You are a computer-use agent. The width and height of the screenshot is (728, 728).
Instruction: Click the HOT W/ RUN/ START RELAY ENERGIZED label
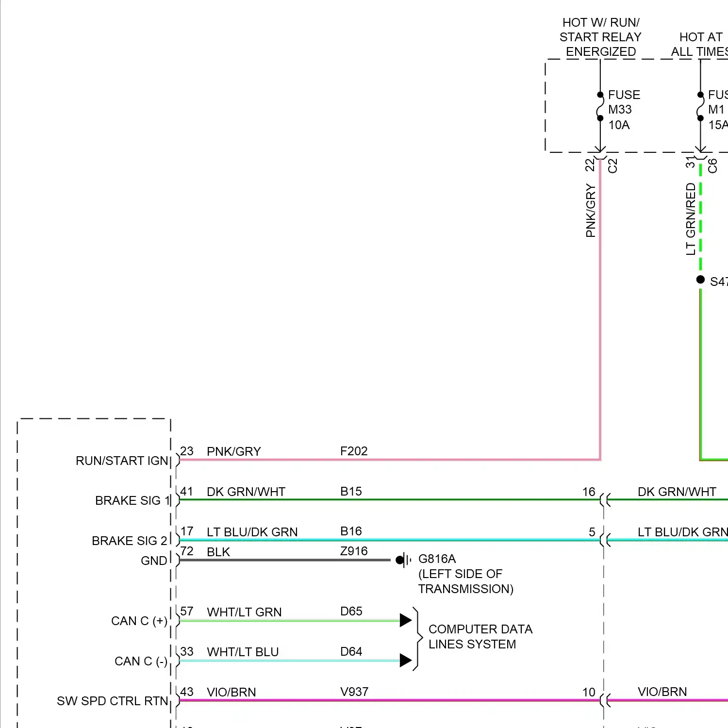click(601, 37)
